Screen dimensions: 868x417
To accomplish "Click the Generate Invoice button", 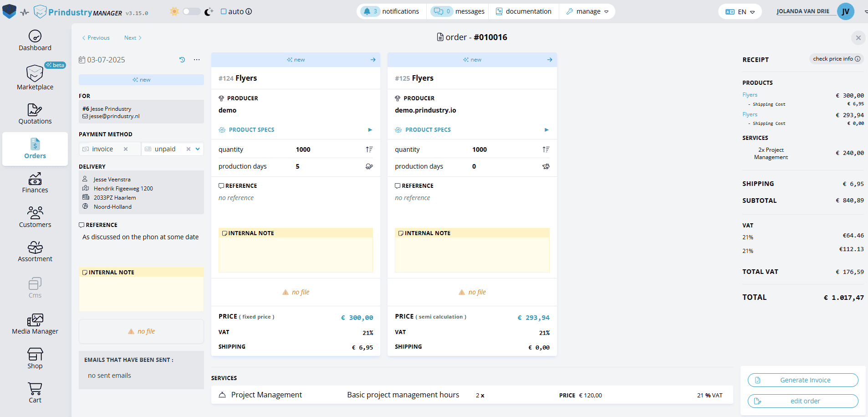I will click(803, 380).
